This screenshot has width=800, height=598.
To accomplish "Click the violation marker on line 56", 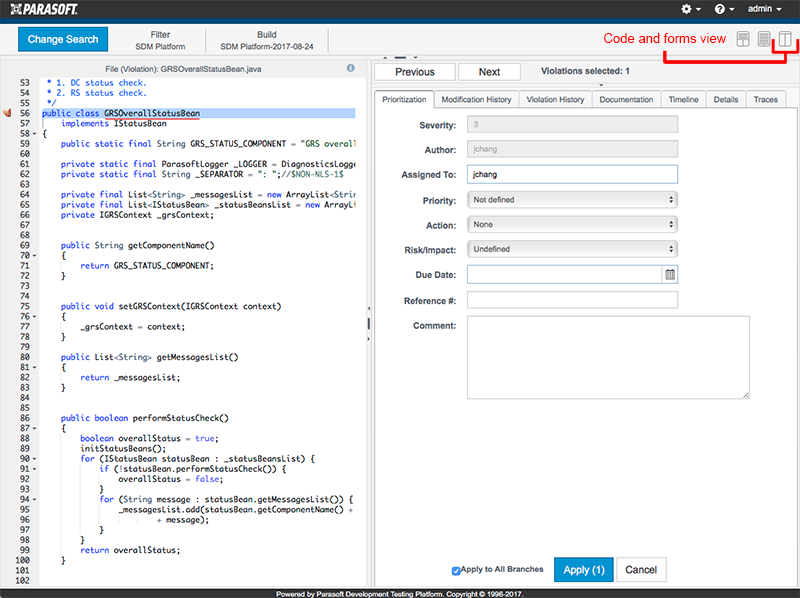I will [7, 113].
